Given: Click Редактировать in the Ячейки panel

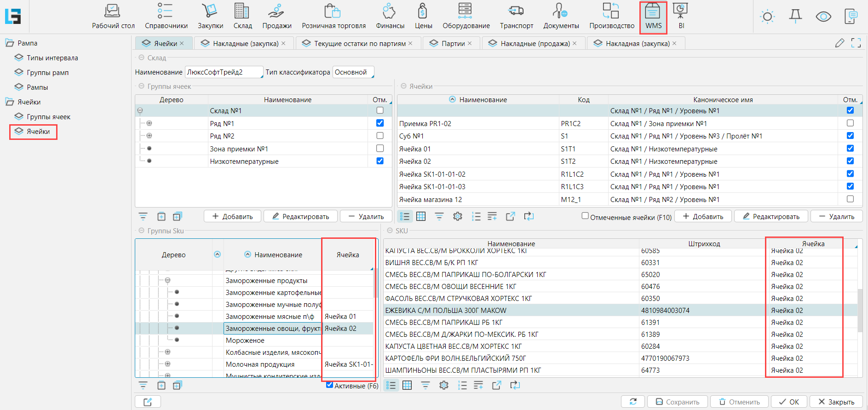Looking at the screenshot, I should (x=771, y=217).
